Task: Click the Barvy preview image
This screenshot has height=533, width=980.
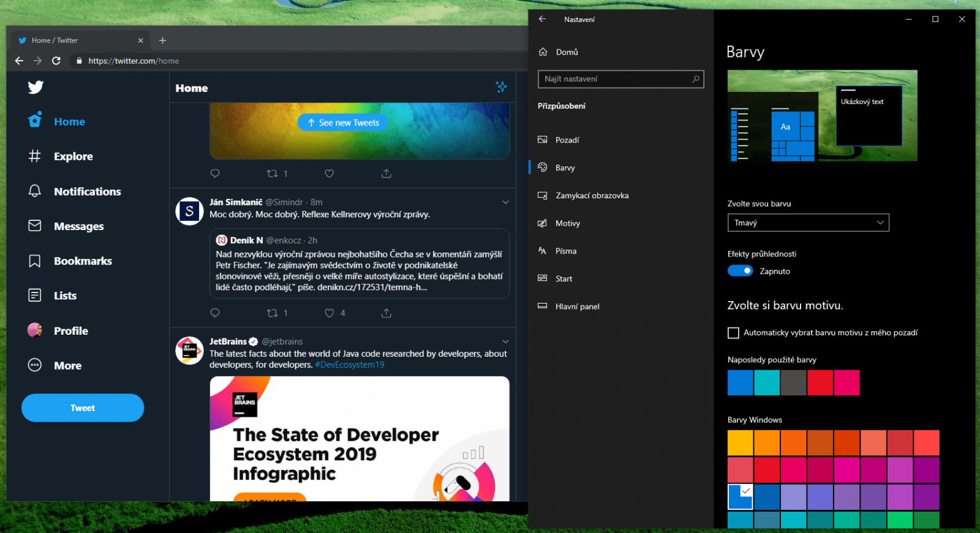Action: [822, 116]
